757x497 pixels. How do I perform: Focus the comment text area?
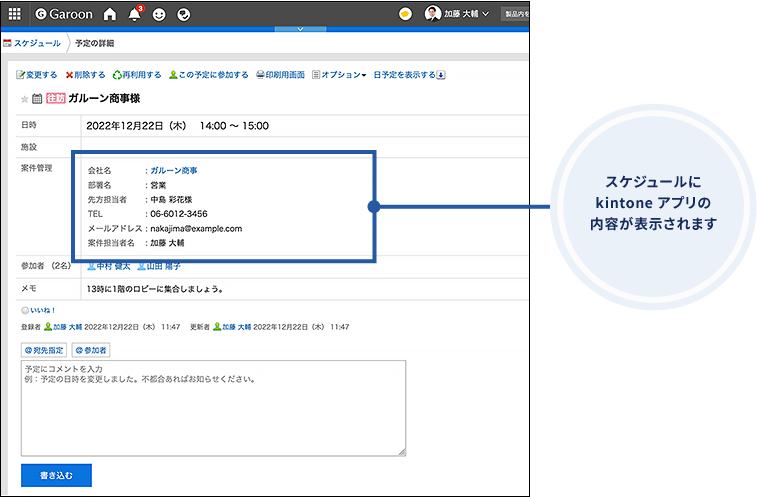(x=213, y=408)
